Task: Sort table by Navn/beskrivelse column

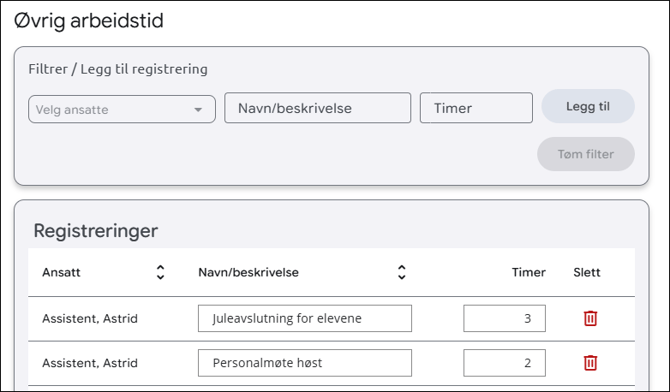Action: pos(401,272)
